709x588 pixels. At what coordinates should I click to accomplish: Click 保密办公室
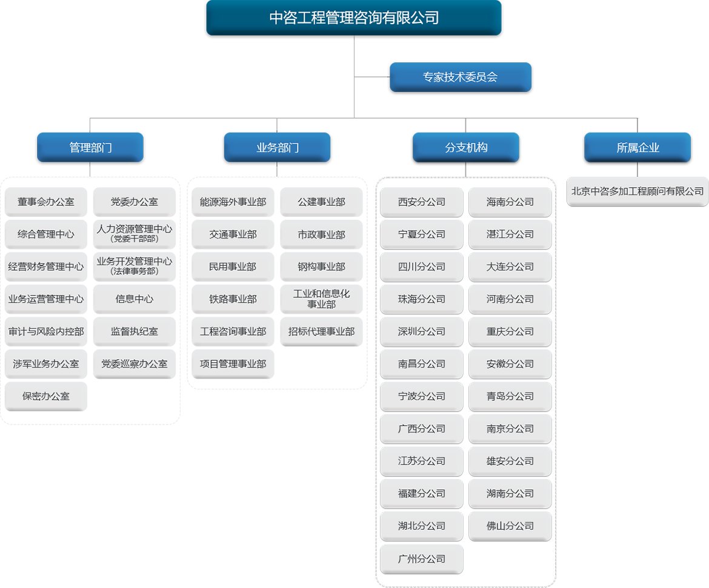[46, 397]
